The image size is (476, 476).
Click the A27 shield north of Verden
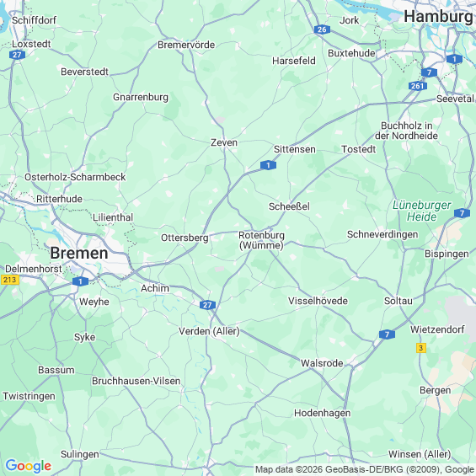click(x=207, y=305)
